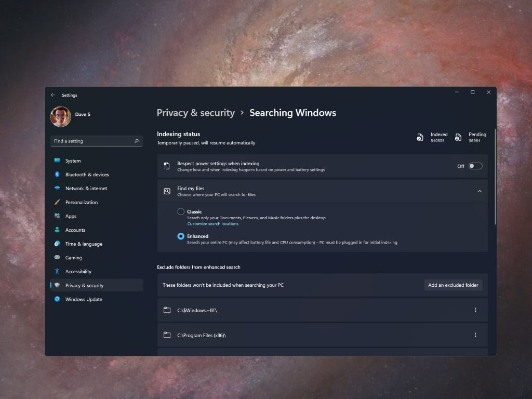Click Privacy & security breadcrumb
Screen dimensions: 532x399
196,113
